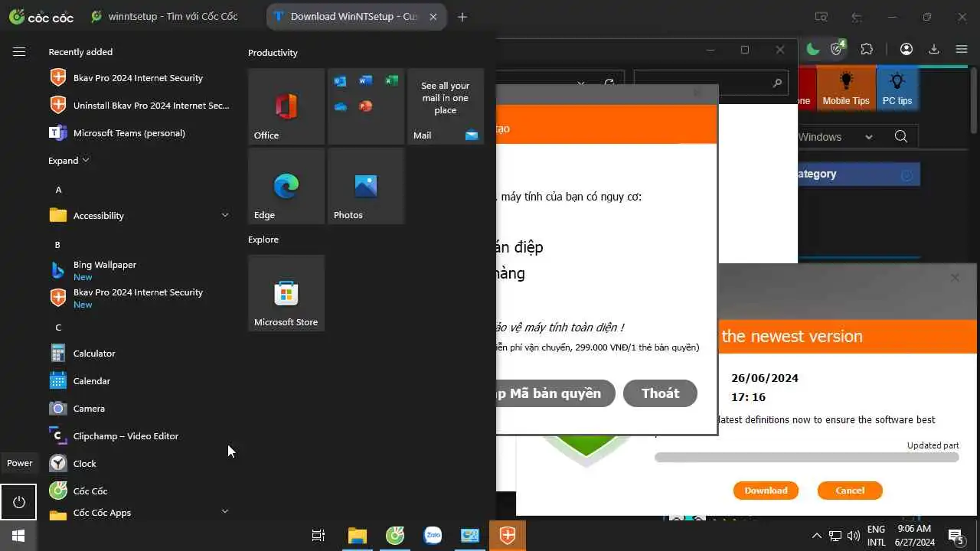Open File Explorer from taskbar
The image size is (980, 551).
coord(358,536)
